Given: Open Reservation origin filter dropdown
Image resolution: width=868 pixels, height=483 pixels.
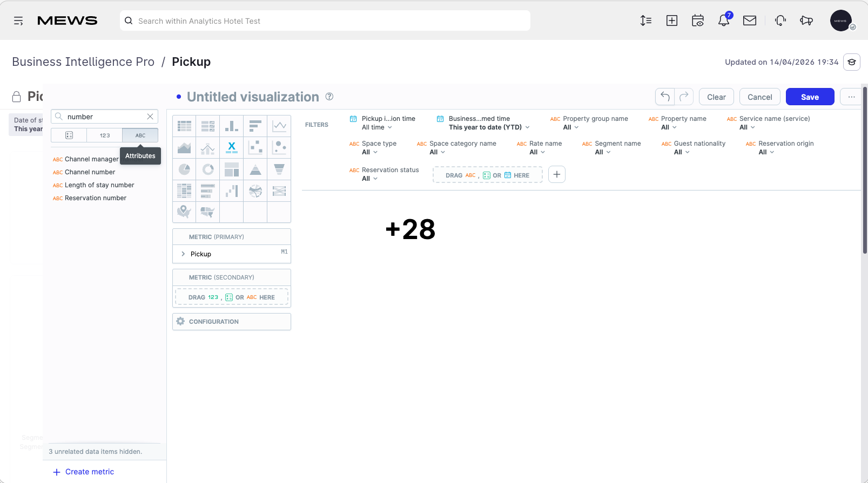Looking at the screenshot, I should point(779,148).
